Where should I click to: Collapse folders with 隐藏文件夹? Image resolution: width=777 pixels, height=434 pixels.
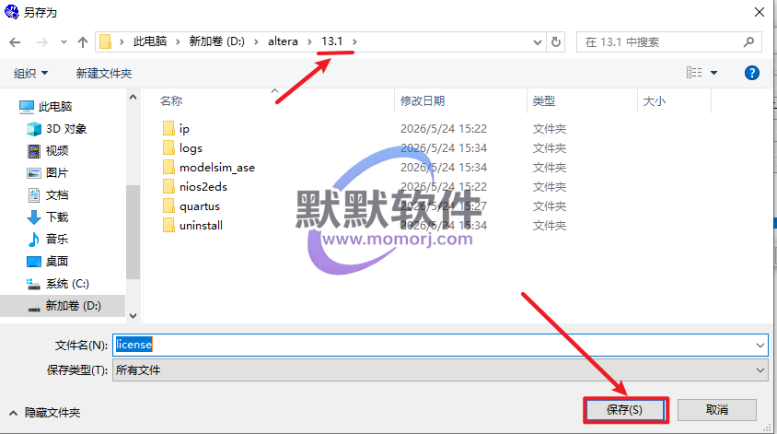coord(45,413)
